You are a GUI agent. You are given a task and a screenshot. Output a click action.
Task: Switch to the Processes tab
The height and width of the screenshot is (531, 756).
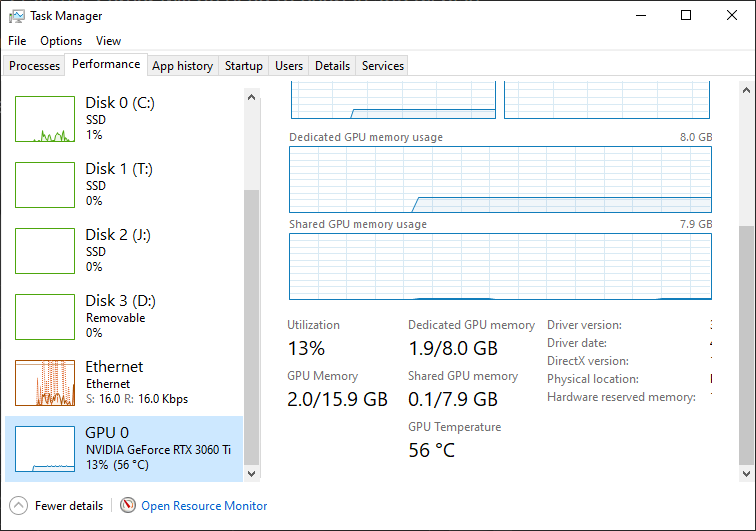(35, 66)
